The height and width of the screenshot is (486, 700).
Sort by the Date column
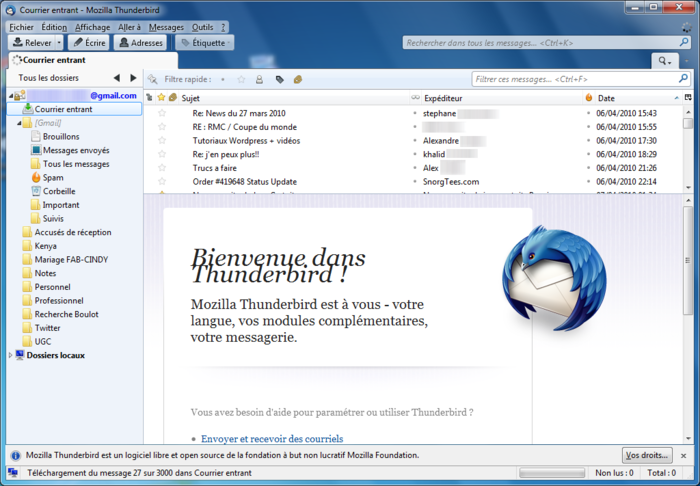(x=639, y=98)
